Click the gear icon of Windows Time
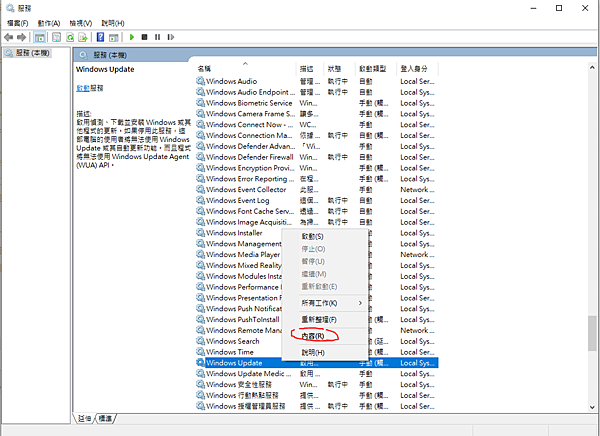Image resolution: width=600 pixels, height=436 pixels. coord(201,351)
